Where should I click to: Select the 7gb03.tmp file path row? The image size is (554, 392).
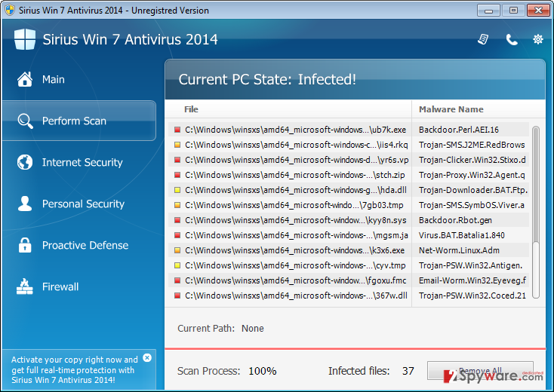tap(294, 205)
